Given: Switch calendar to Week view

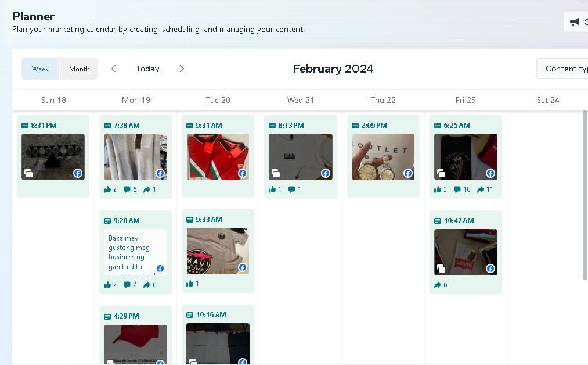Looking at the screenshot, I should coord(40,69).
